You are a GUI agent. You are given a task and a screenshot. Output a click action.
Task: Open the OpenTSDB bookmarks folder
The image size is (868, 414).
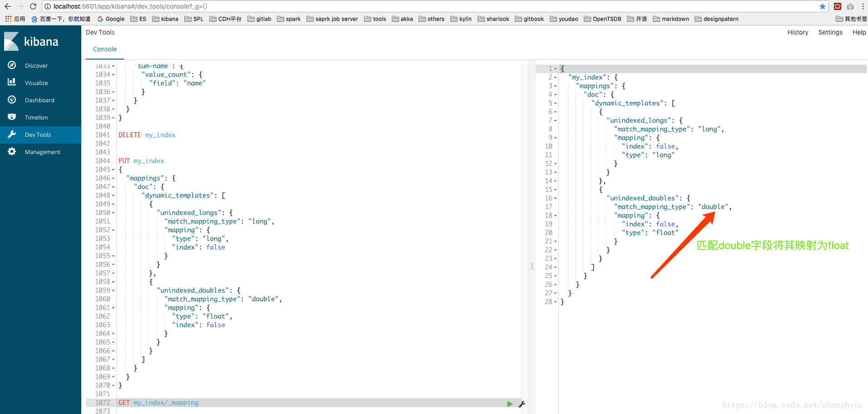pos(602,19)
